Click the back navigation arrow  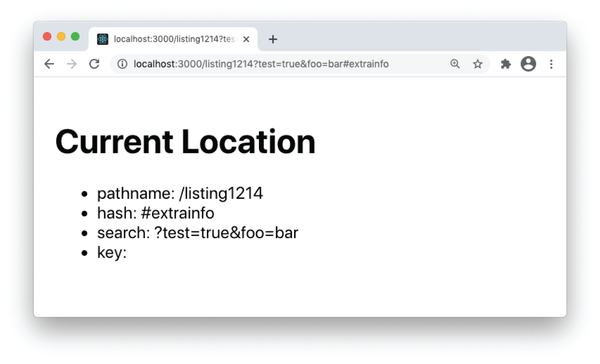pyautogui.click(x=49, y=64)
